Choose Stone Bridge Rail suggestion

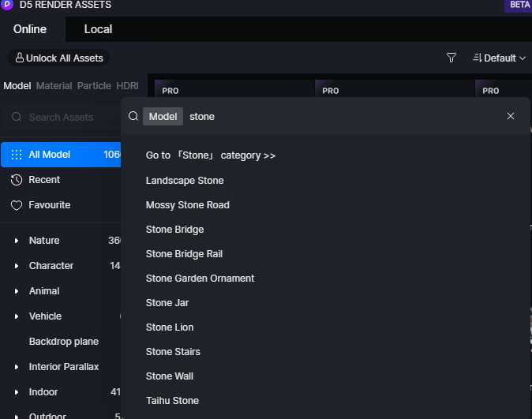point(184,254)
